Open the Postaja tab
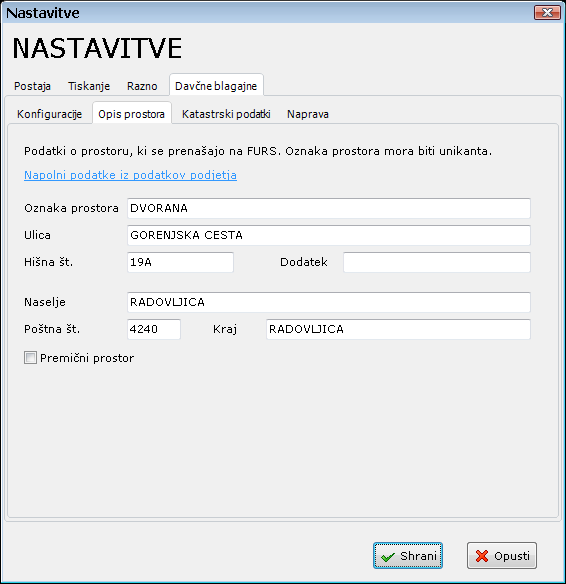 pyautogui.click(x=32, y=86)
